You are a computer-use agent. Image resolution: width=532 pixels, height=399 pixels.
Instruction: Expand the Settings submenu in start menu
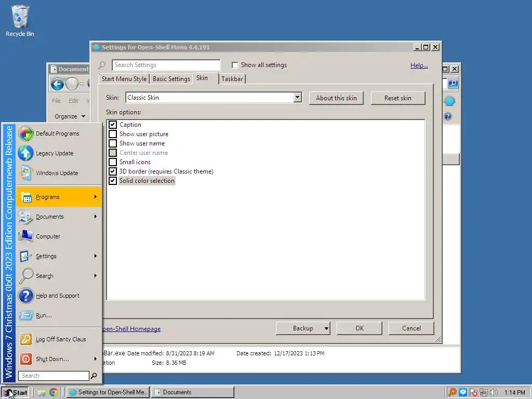click(96, 256)
